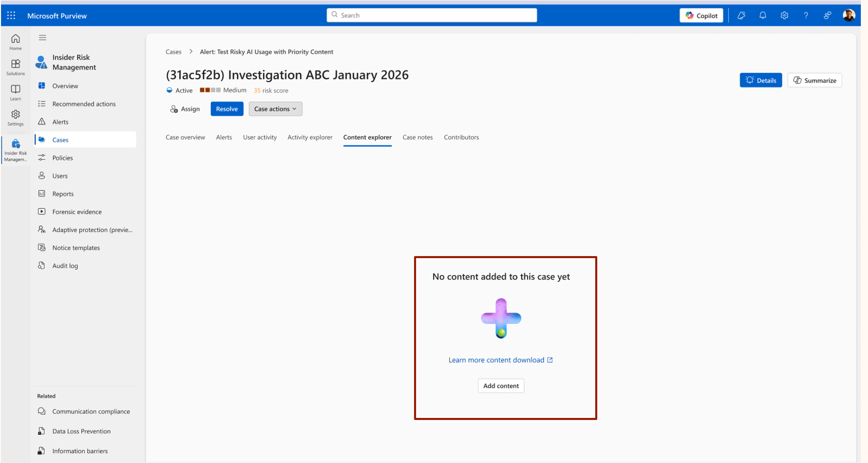This screenshot has height=463, width=868.
Task: Click the Copilot button
Action: (x=702, y=15)
